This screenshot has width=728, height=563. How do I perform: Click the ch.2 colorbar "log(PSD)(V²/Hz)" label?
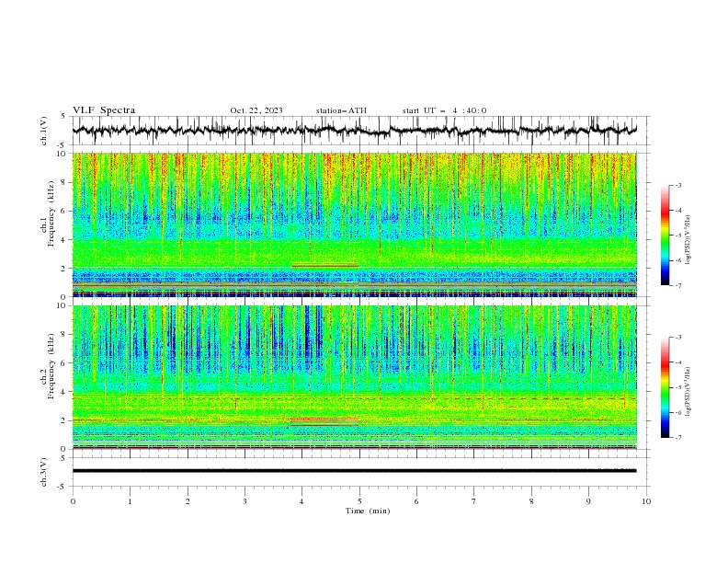pos(688,391)
